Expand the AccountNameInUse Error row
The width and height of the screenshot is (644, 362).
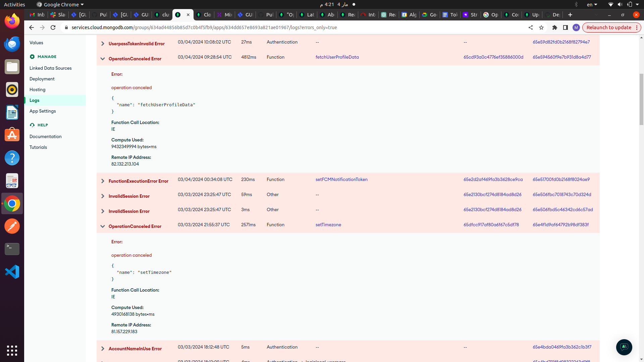103,349
